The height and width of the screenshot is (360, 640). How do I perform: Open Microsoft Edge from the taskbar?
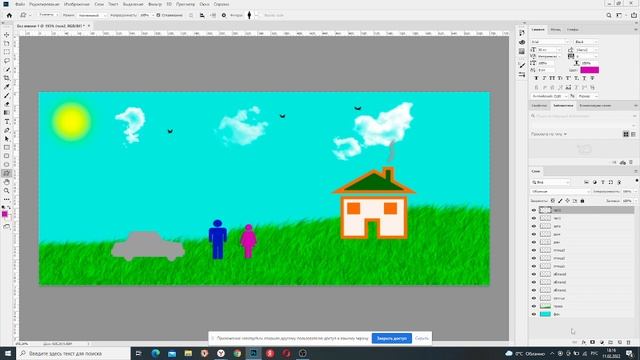tap(156, 353)
